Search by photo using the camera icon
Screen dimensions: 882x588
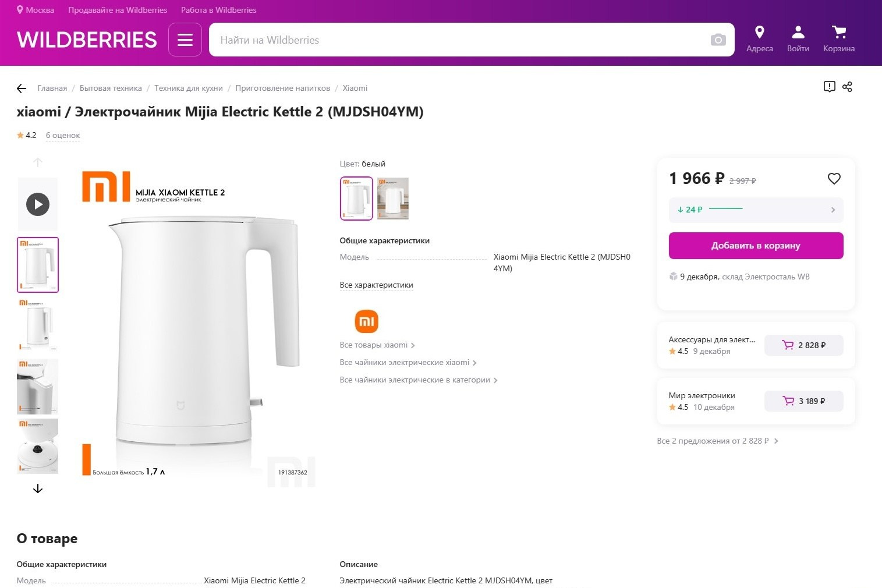tap(718, 40)
